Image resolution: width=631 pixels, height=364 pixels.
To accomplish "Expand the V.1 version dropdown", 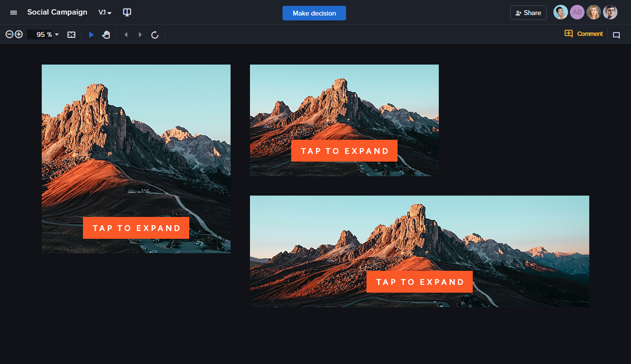I will click(x=105, y=13).
